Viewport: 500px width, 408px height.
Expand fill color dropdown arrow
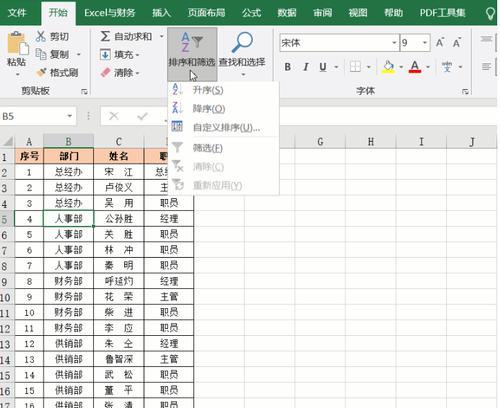coord(401,67)
